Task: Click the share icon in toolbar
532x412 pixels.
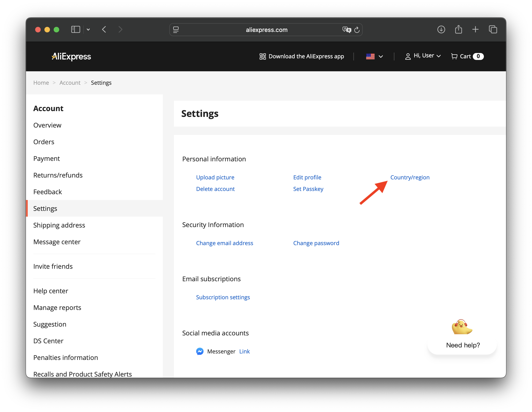Action: coord(458,29)
